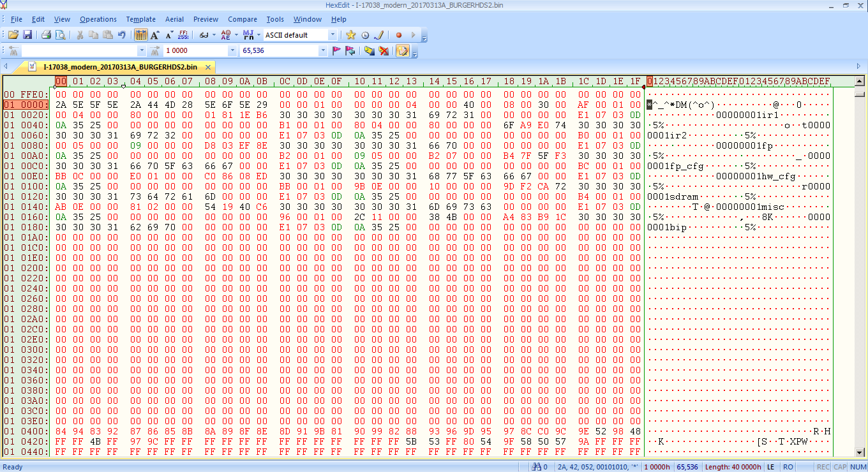This screenshot has height=472, width=868.
Task: Click the Undo arrow icon
Action: [x=122, y=35]
